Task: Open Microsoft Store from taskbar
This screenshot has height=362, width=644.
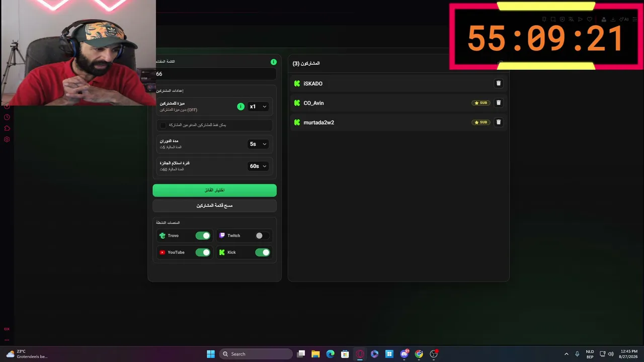Action: 345,354
